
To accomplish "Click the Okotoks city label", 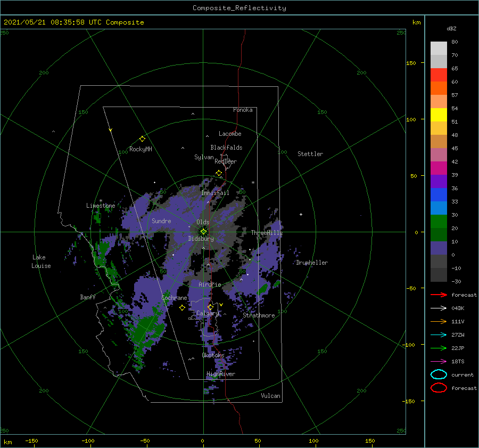I will point(213,355).
